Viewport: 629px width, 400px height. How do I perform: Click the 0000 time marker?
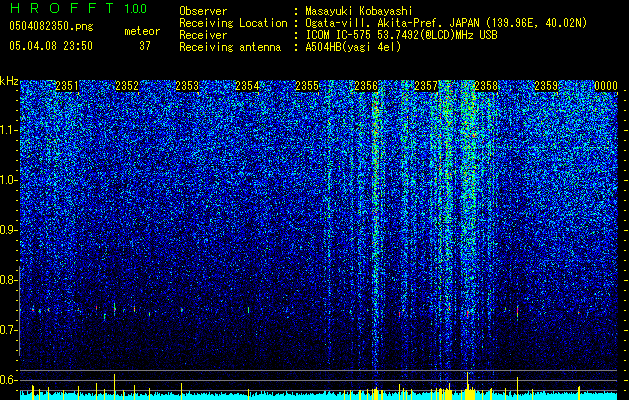coord(606,86)
